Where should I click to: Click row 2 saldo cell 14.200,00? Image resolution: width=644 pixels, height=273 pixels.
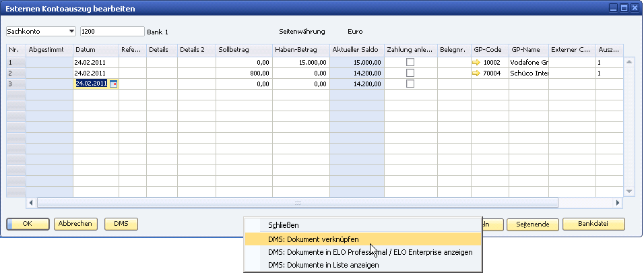point(357,73)
